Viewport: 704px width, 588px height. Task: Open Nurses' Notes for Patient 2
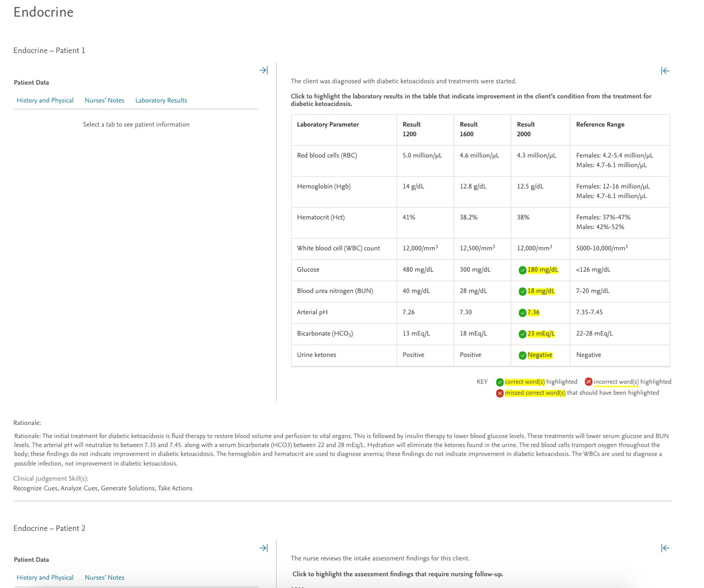pos(104,577)
